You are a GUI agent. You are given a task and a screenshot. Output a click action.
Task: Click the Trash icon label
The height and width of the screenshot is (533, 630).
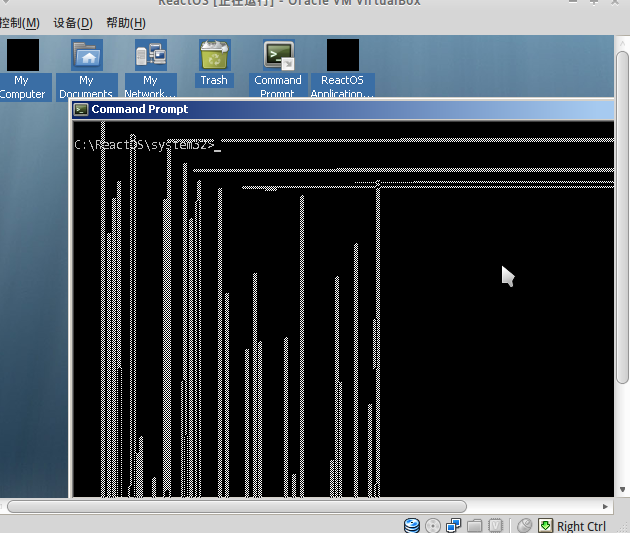pos(214,80)
